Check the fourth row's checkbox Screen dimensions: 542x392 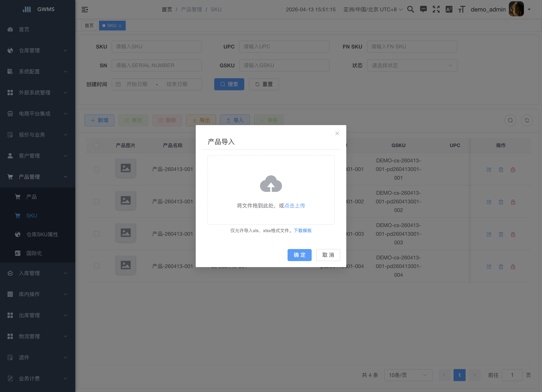(x=97, y=266)
